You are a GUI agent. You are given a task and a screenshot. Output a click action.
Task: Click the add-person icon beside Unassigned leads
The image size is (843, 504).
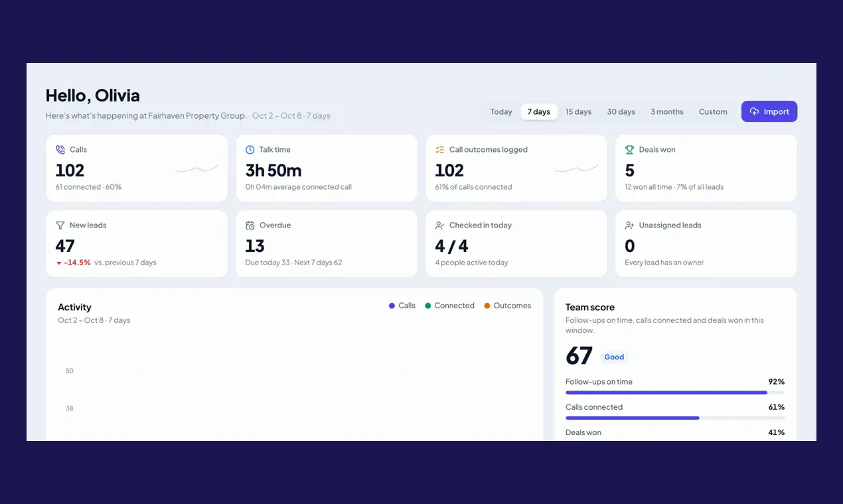coord(630,225)
